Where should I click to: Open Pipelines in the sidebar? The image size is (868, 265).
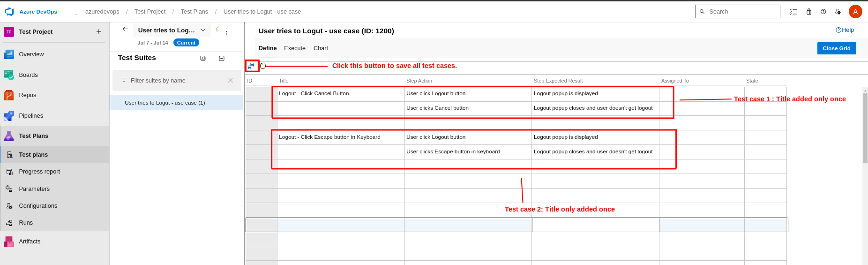[x=31, y=116]
